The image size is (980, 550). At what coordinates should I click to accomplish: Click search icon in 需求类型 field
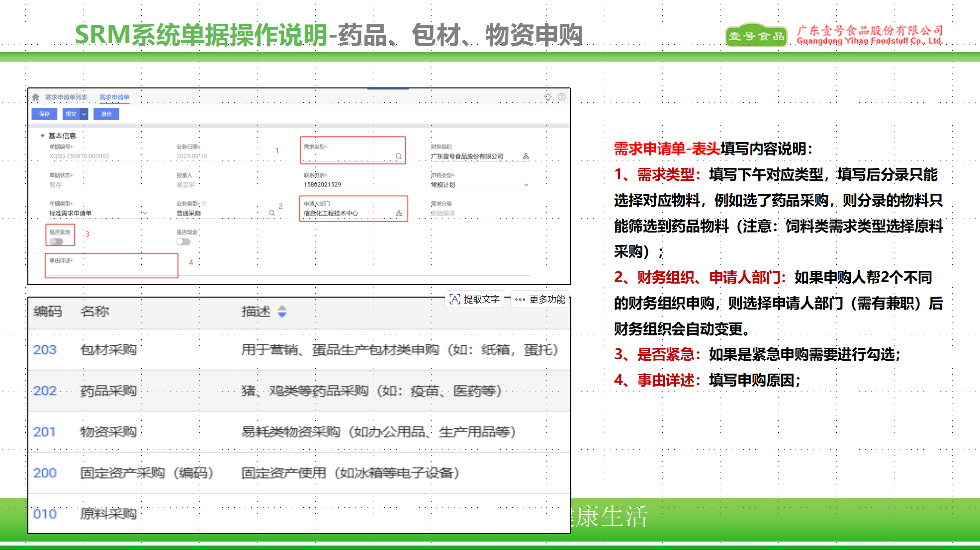pyautogui.click(x=398, y=157)
